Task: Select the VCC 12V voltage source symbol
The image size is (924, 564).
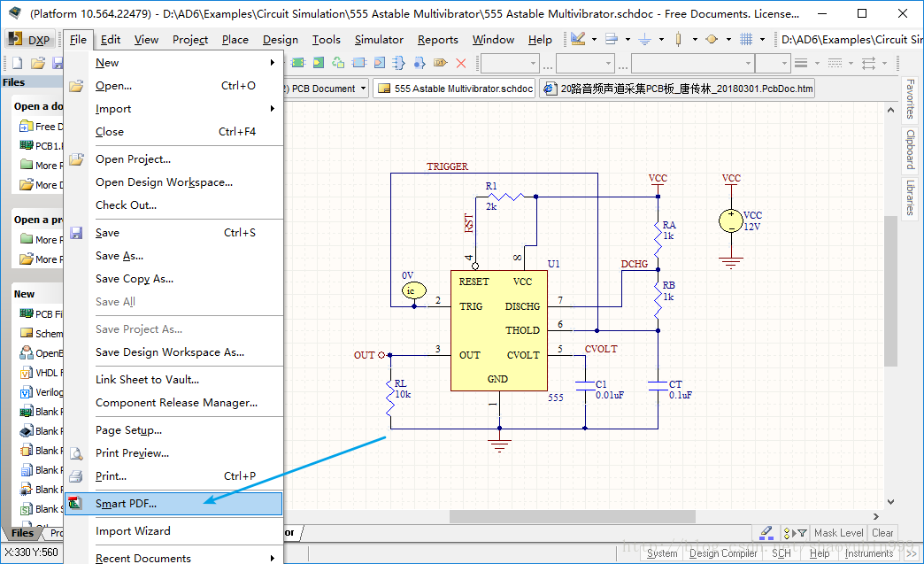Action: (731, 221)
